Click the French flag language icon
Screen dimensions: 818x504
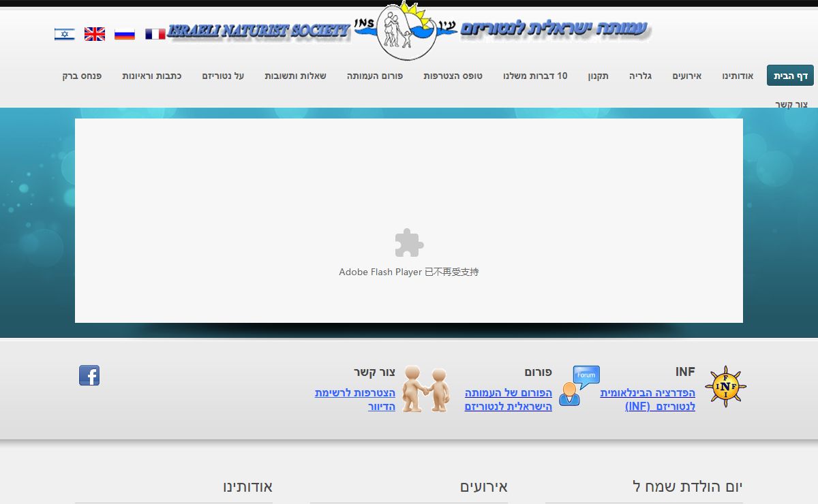tap(155, 34)
